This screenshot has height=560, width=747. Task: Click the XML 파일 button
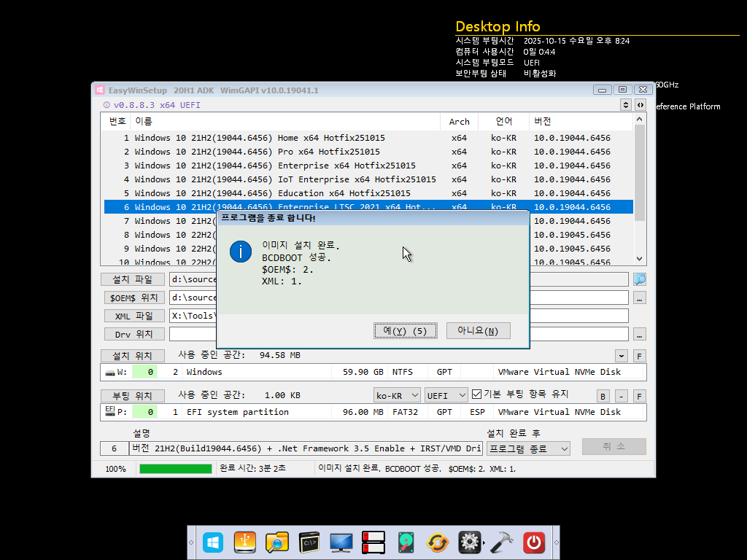[134, 316]
